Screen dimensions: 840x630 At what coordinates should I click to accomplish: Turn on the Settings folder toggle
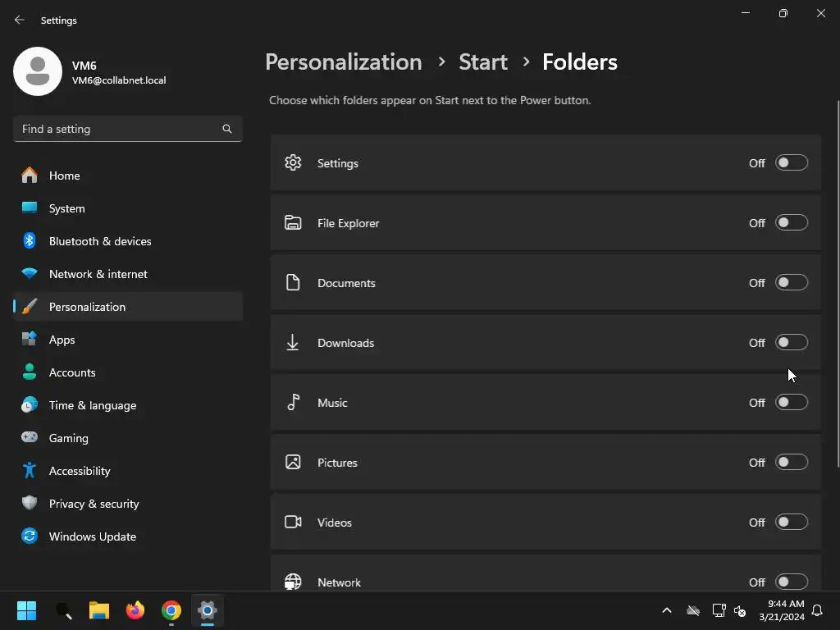[x=792, y=162]
